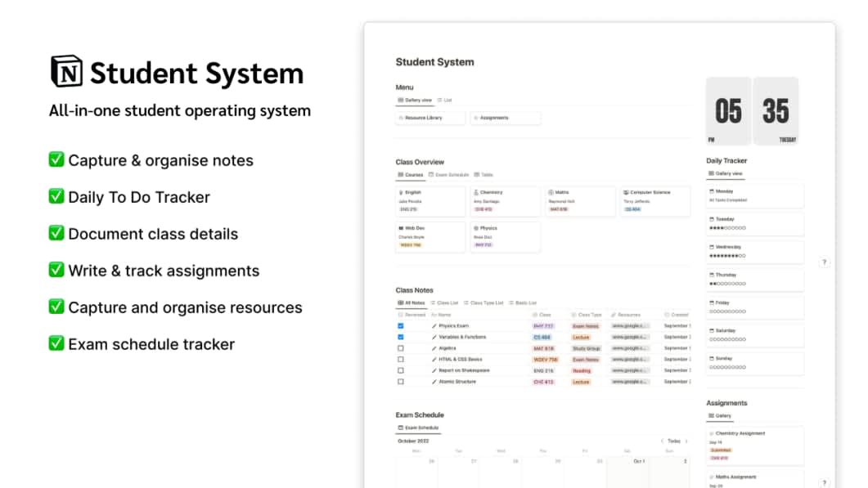The image size is (868, 488).
Task: Click the next month chevron in Exam Schedule
Action: pyautogui.click(x=687, y=441)
